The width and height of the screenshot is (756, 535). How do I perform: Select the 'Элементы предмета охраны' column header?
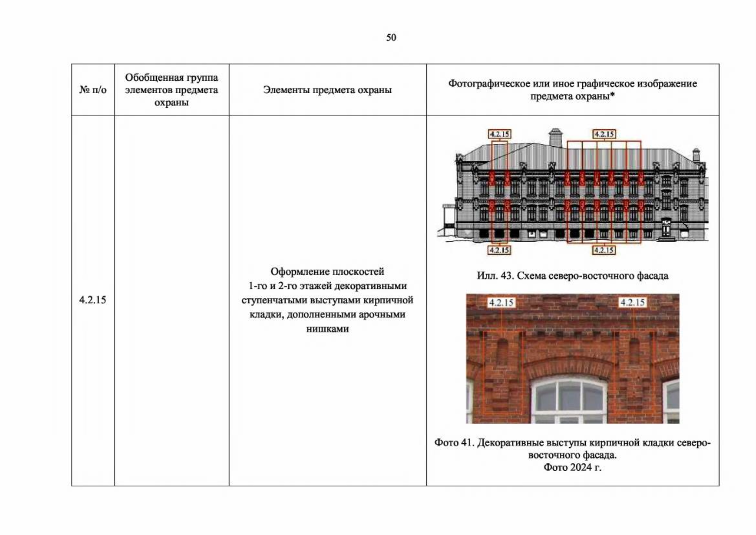(x=327, y=90)
